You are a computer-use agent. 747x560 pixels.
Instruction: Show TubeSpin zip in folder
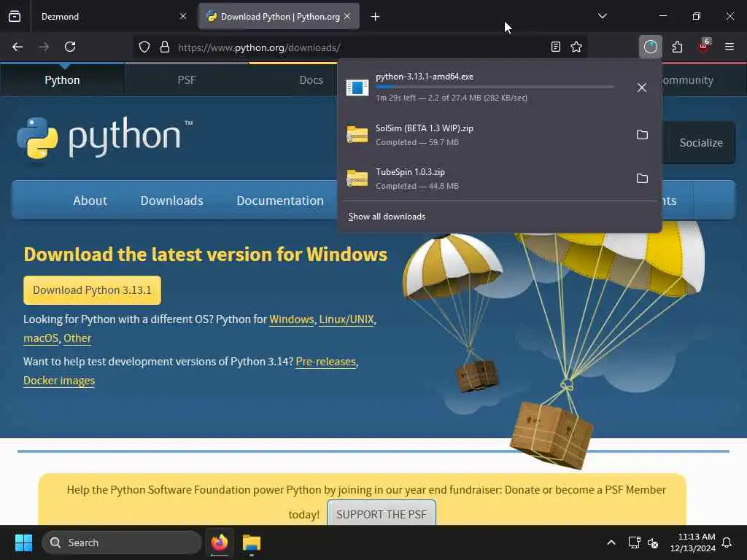click(642, 179)
